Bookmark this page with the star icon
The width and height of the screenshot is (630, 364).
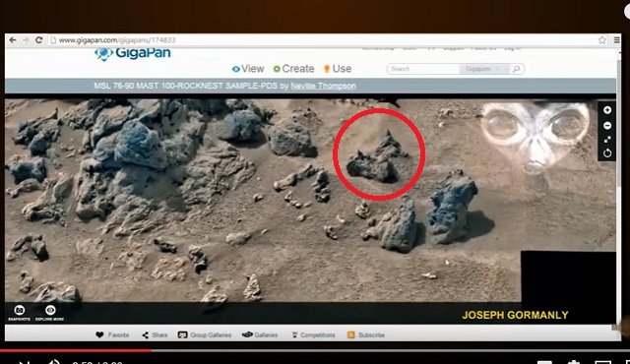601,40
